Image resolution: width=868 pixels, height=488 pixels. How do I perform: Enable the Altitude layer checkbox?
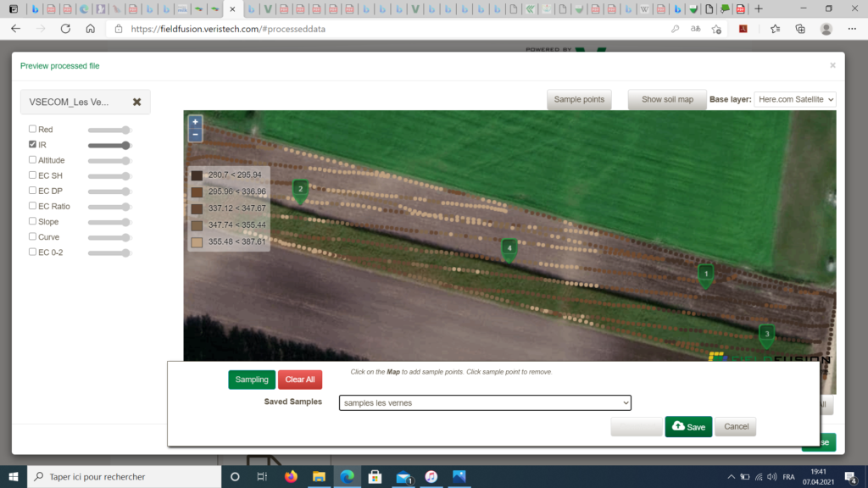(33, 160)
